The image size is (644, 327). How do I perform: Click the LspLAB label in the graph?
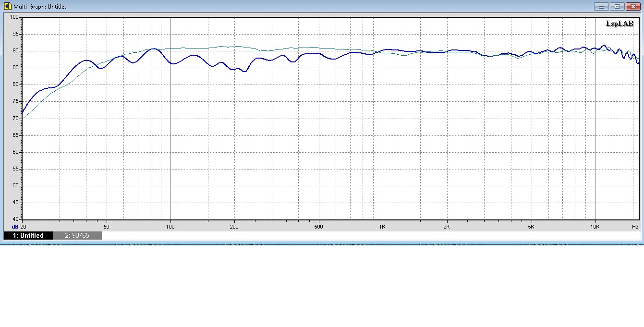pos(620,24)
